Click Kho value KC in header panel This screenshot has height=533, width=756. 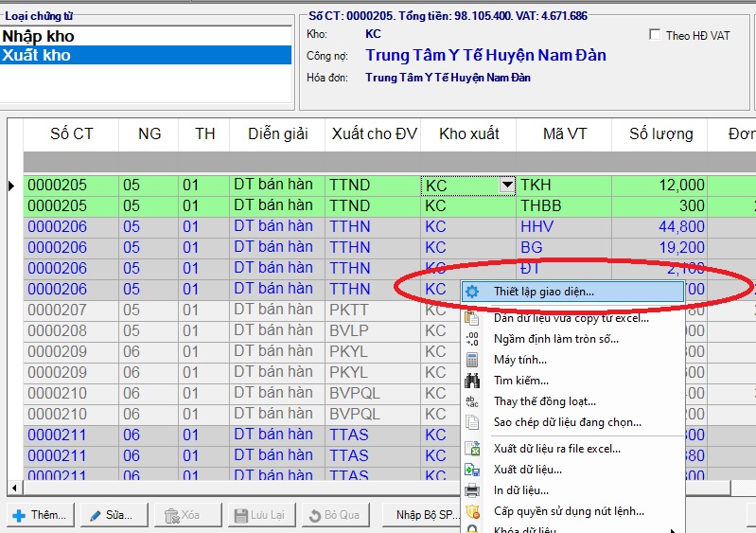point(373,34)
